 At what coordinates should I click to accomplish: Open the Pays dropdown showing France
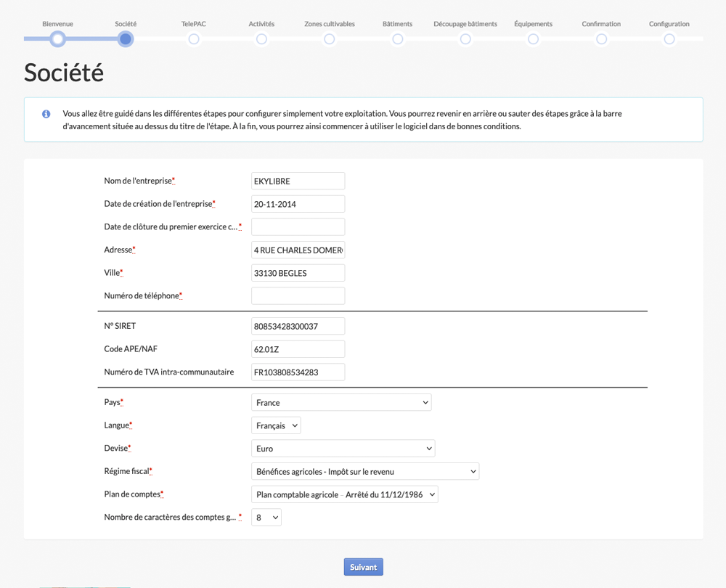pyautogui.click(x=341, y=402)
